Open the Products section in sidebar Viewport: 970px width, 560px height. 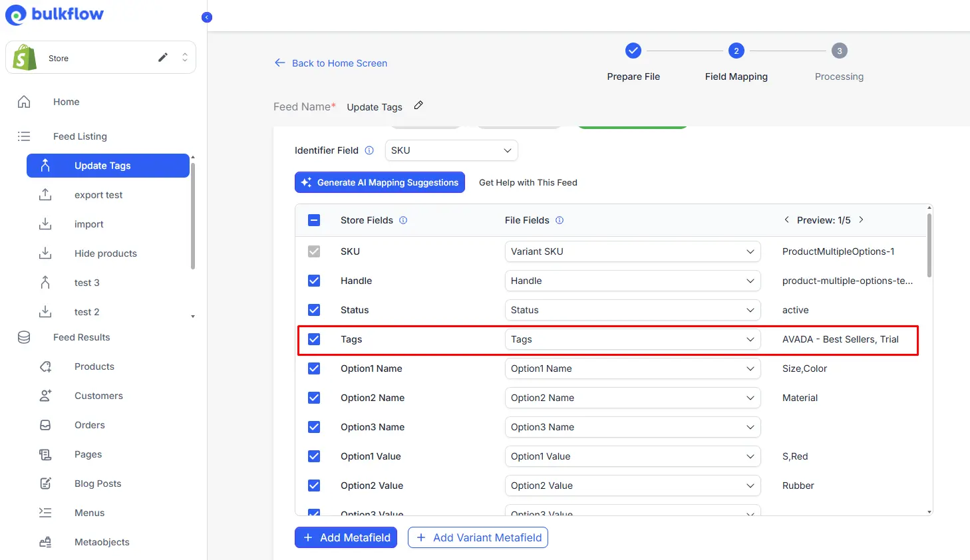[x=94, y=366]
